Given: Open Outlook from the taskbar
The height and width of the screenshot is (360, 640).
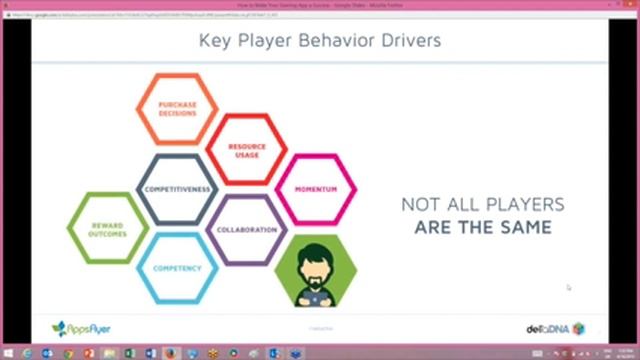Looking at the screenshot, I should [x=47, y=353].
